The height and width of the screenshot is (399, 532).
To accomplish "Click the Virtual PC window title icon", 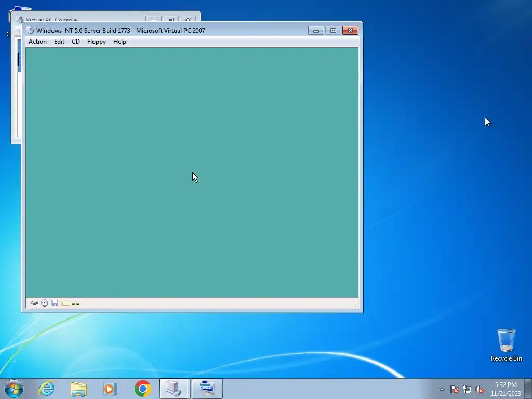I will (30, 30).
